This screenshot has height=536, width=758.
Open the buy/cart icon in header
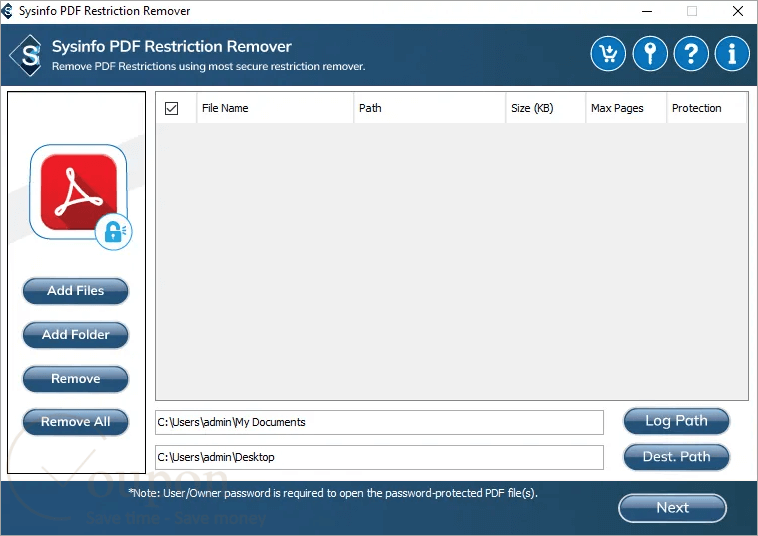(608, 54)
